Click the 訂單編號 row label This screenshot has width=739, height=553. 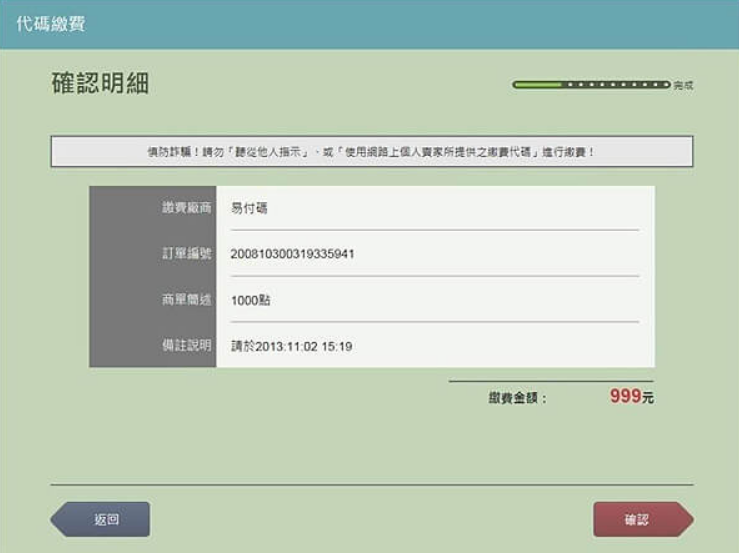pyautogui.click(x=186, y=254)
